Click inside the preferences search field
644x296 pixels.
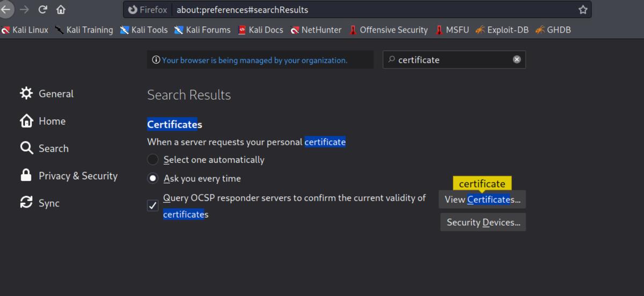(454, 60)
